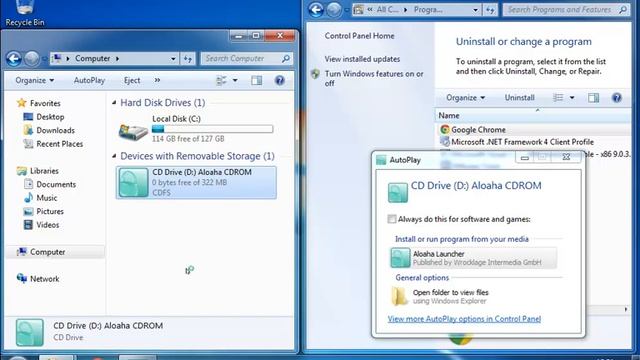Image resolution: width=640 pixels, height=360 pixels.
Task: Click the search magnifier in Search Computer
Action: (x=286, y=59)
